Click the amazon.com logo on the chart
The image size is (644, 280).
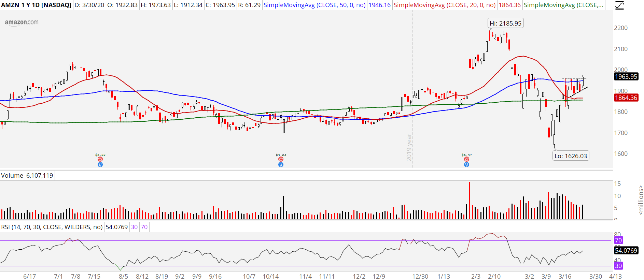(22, 23)
